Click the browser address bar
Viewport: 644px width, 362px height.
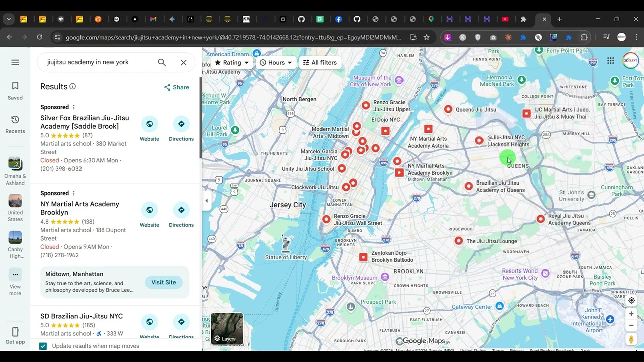[x=234, y=37]
